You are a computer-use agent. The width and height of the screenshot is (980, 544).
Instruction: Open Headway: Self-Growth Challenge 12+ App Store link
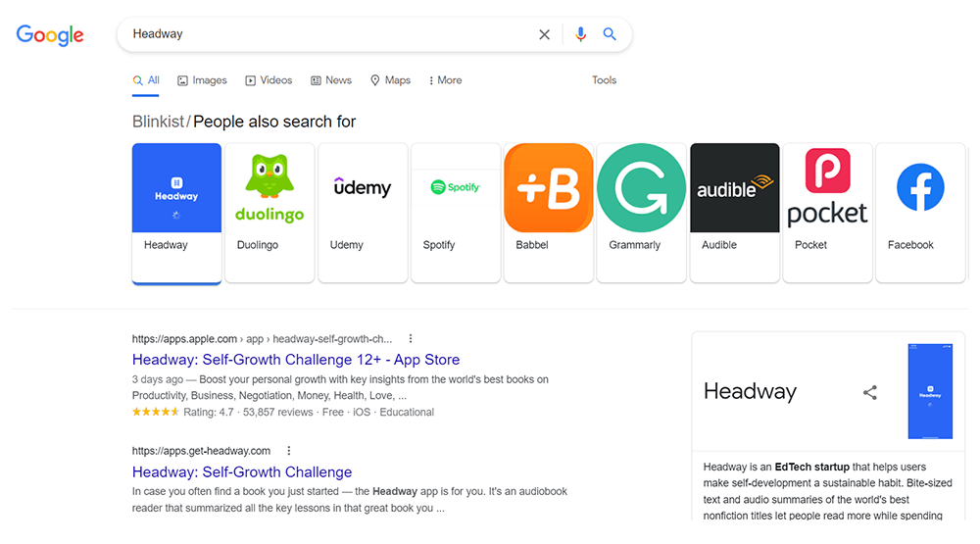(x=296, y=360)
